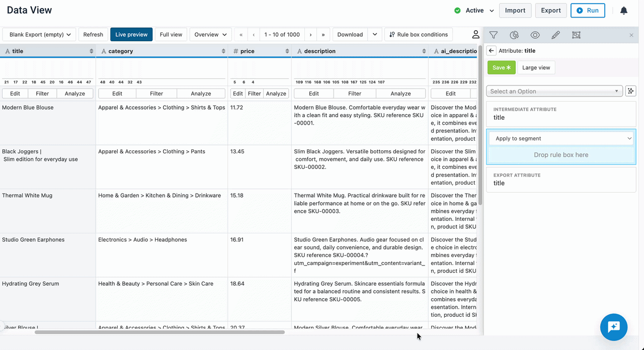644x350 pixels.
Task: Click the horizontal table scrollbar
Action: [x=159, y=332]
